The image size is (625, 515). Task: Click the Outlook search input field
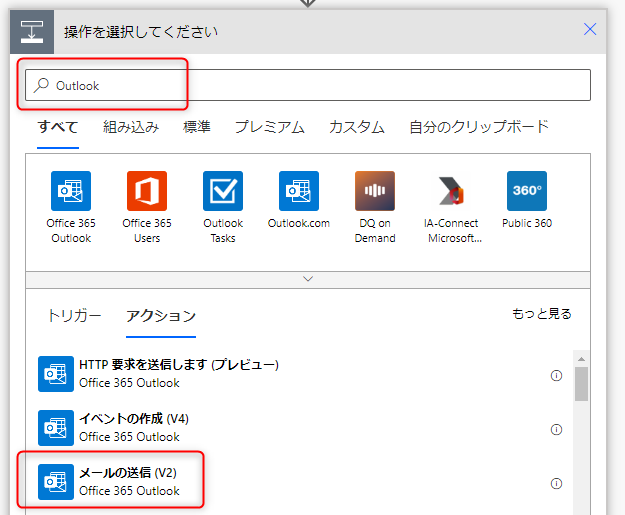(308, 85)
